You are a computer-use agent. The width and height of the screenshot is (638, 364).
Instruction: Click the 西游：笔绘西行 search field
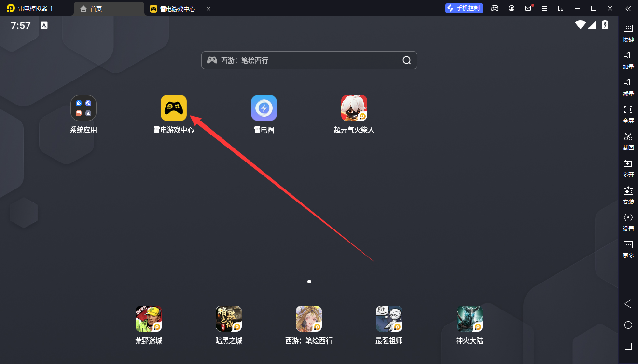click(309, 60)
